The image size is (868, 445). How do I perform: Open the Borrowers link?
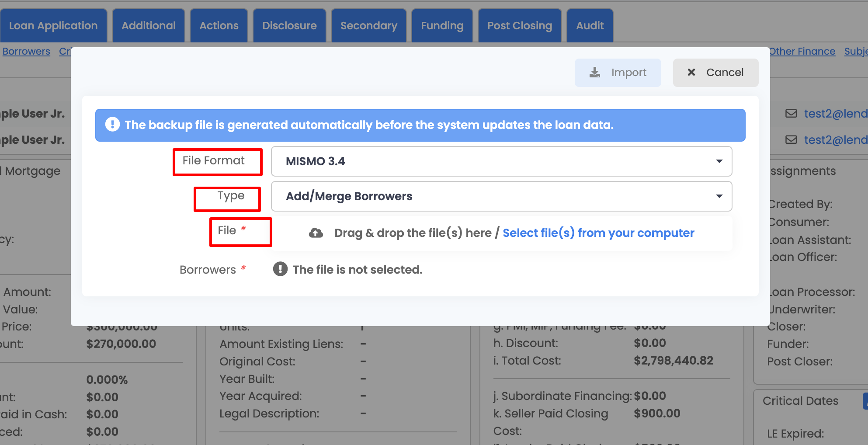(x=26, y=51)
